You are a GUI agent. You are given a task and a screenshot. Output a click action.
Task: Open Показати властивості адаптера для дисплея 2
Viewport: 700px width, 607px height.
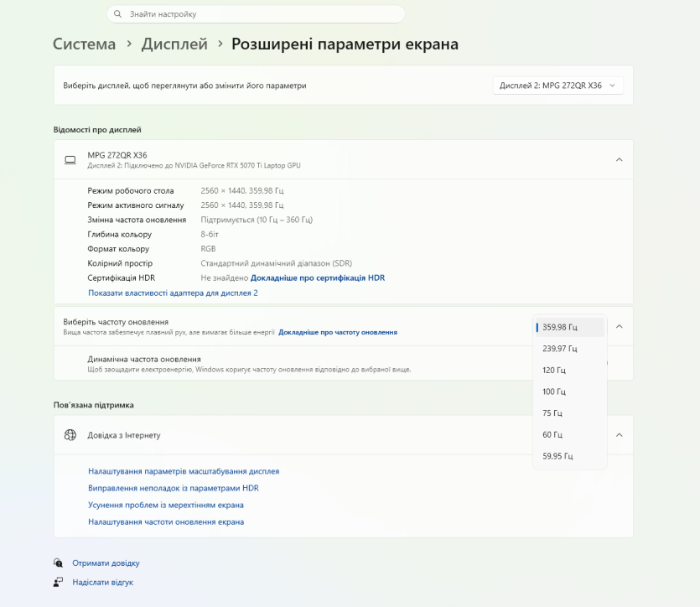click(x=173, y=293)
